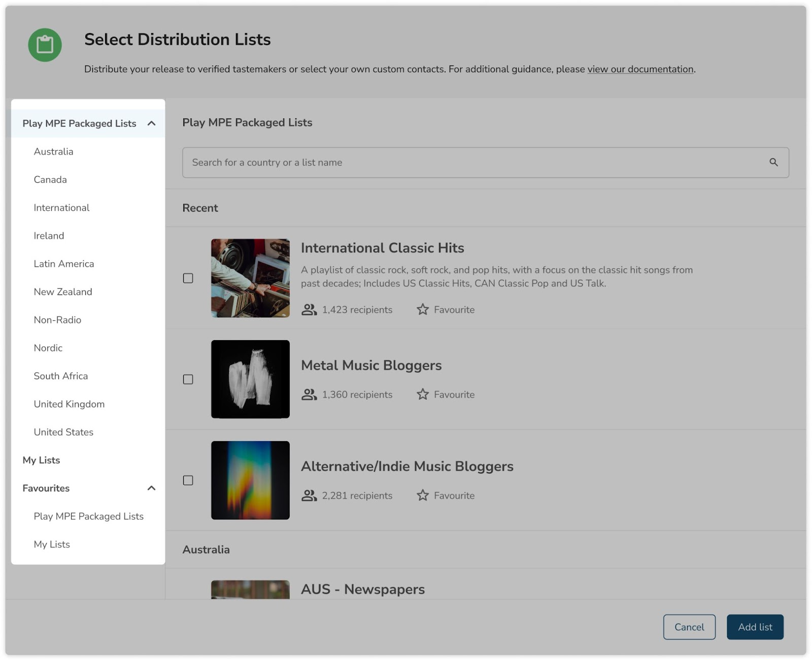The width and height of the screenshot is (812, 661).
Task: Select Australia in the sidebar
Action: (53, 151)
